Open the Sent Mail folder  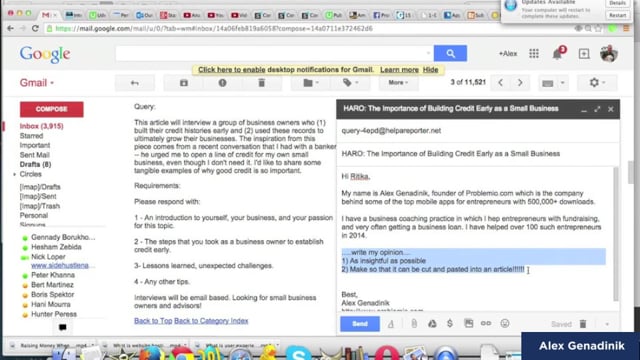[x=35, y=155]
